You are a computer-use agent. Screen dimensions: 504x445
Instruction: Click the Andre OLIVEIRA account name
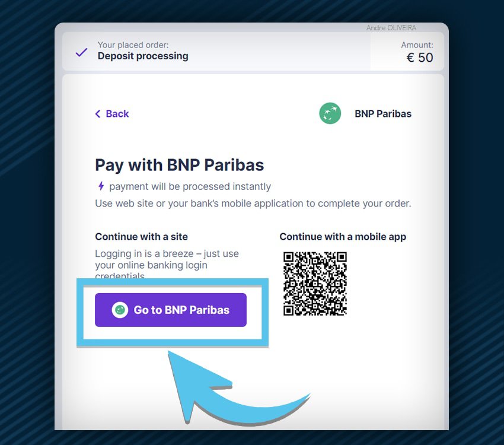click(391, 28)
